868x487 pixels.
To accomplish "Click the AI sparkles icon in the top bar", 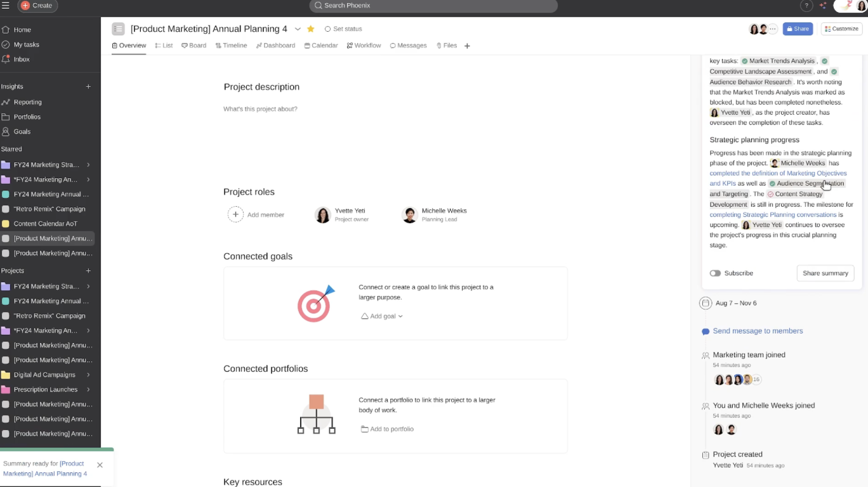I will (822, 6).
